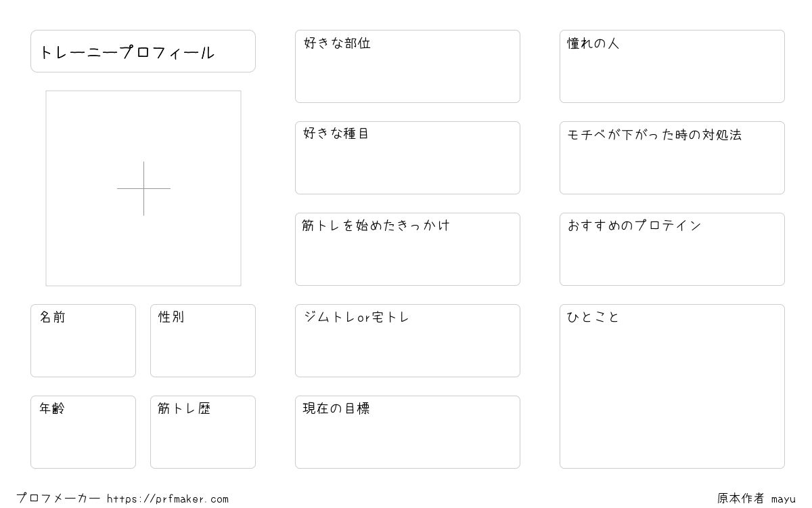Click the 好きな種目 answer box

407,158
